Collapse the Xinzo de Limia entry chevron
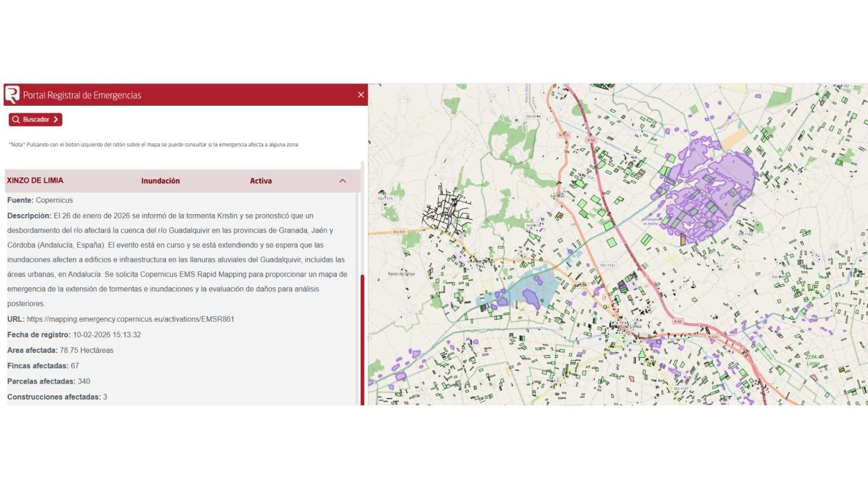Screen dimensions: 868x488 tap(342, 181)
